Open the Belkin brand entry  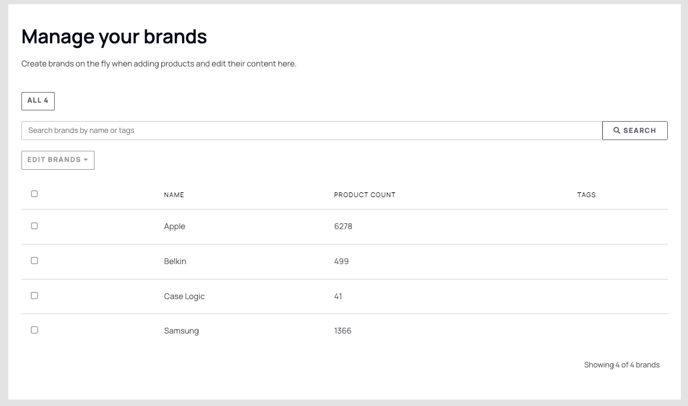[x=175, y=261]
